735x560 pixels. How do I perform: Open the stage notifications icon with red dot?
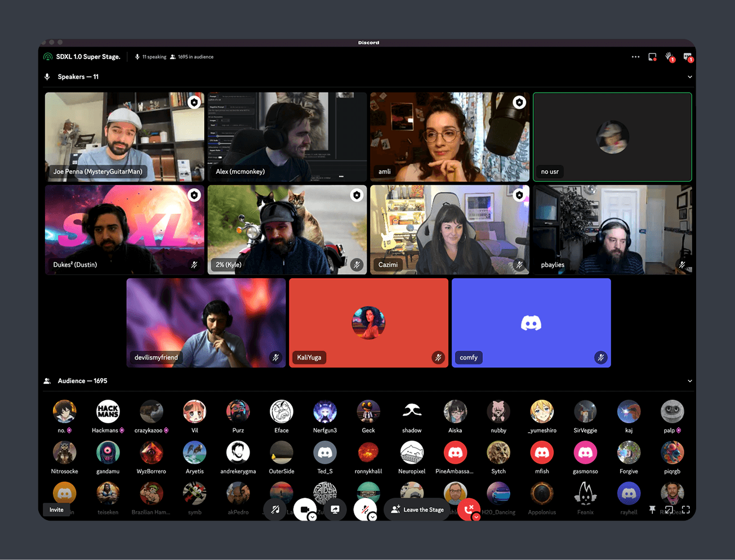(652, 57)
